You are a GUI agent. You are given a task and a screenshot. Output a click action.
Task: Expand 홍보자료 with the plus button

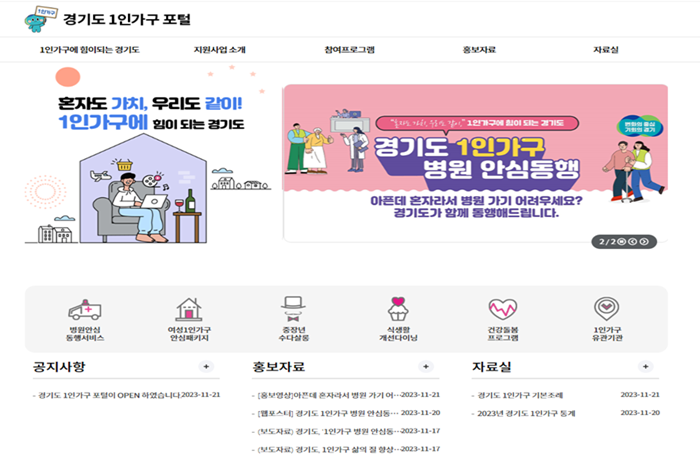(x=426, y=366)
